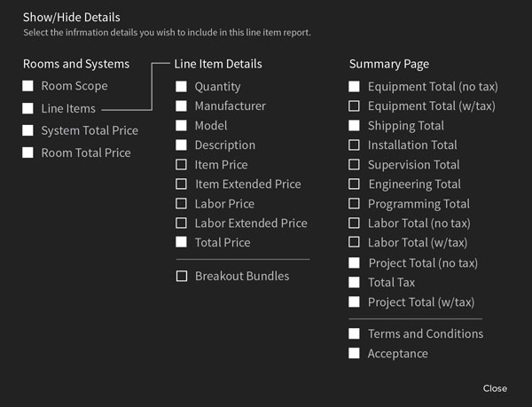Check Equipment Total (w/tax)
Image resolution: width=532 pixels, height=407 pixels.
point(354,106)
